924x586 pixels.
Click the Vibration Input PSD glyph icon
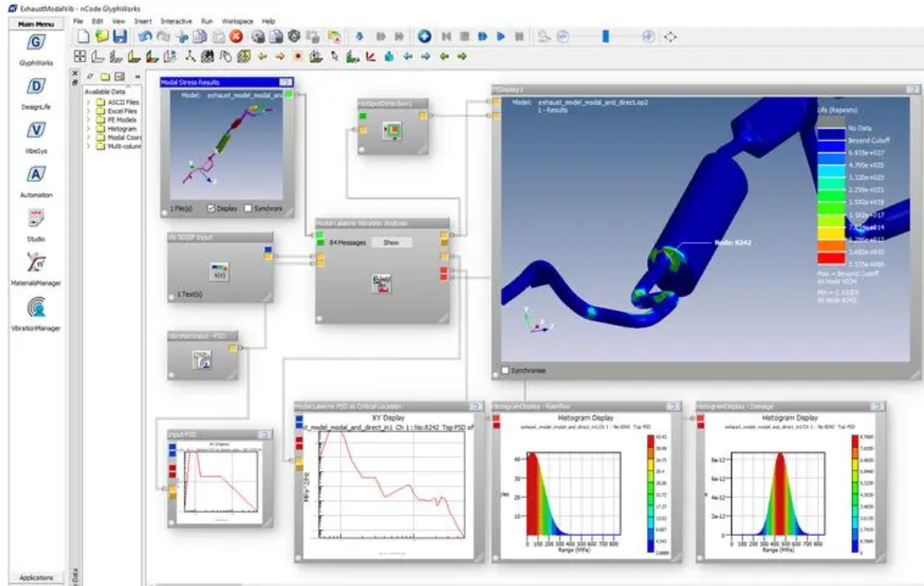[202, 359]
